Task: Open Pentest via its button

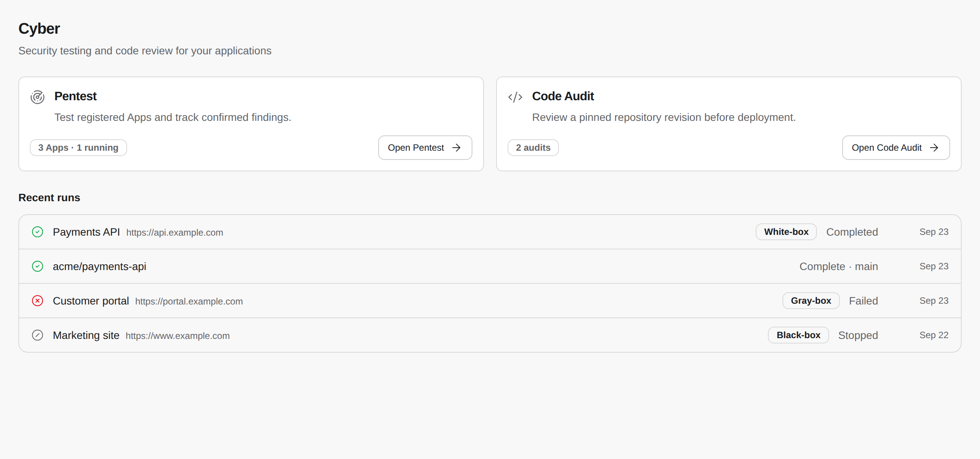Action: pos(425,148)
